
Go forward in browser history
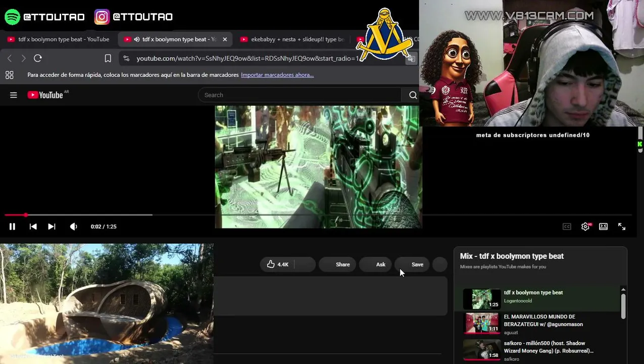tap(23, 58)
